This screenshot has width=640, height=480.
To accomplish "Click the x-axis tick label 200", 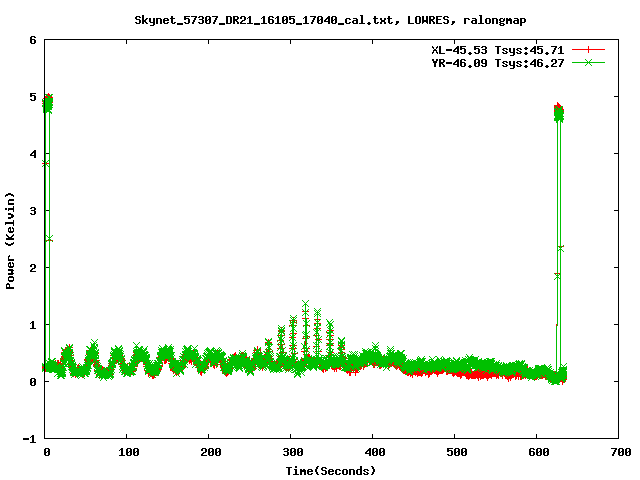I will (211, 452).
